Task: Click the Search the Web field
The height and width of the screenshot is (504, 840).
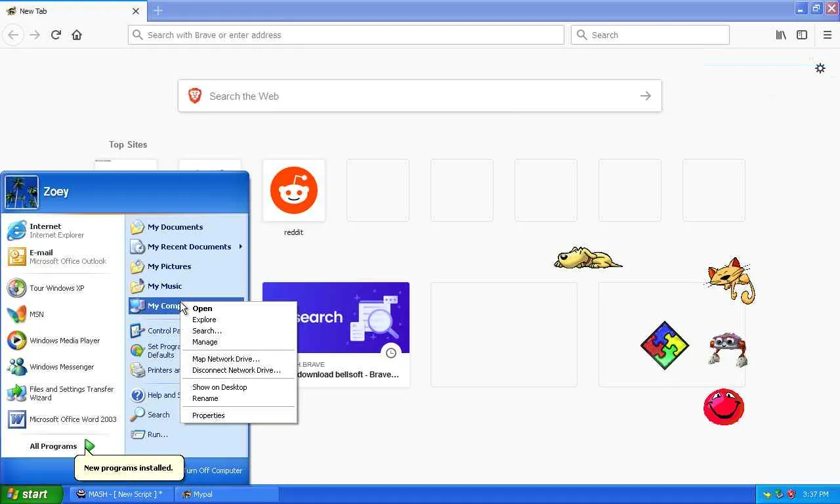Action: point(420,96)
